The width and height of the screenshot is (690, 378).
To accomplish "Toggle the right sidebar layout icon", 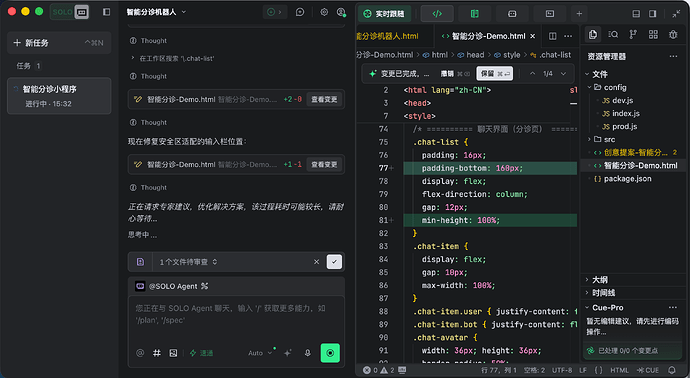I will click(653, 14).
